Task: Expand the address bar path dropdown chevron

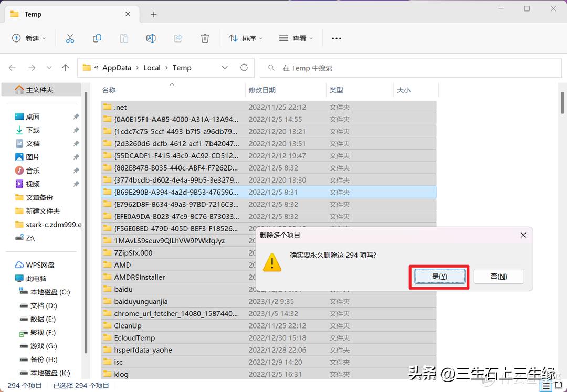Action: 225,67
